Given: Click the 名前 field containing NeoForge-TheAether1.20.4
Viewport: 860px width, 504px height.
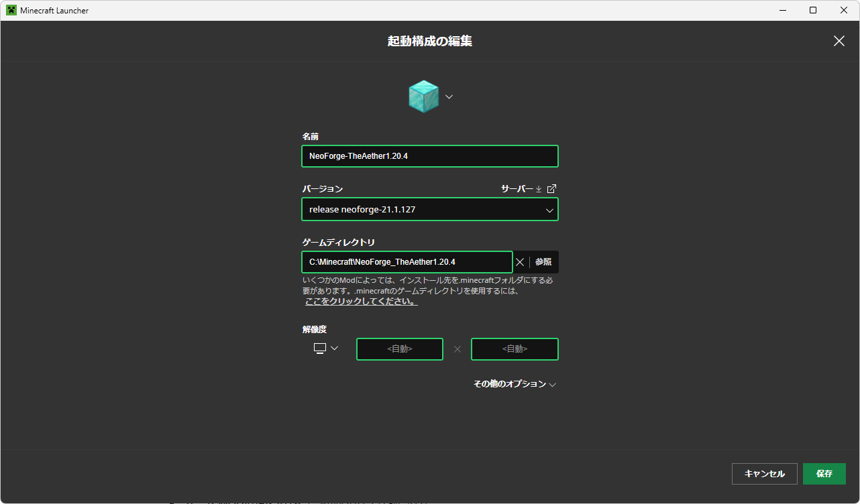Looking at the screenshot, I should click(x=430, y=156).
